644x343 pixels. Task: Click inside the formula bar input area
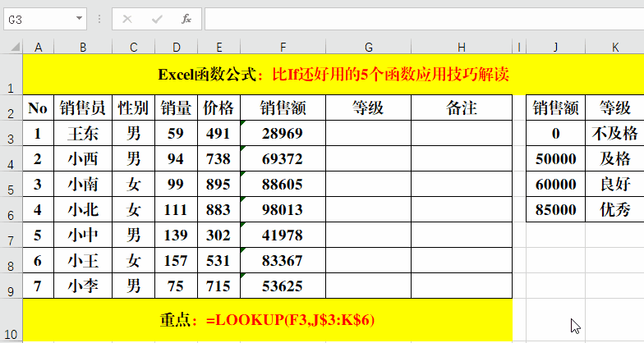click(x=424, y=19)
